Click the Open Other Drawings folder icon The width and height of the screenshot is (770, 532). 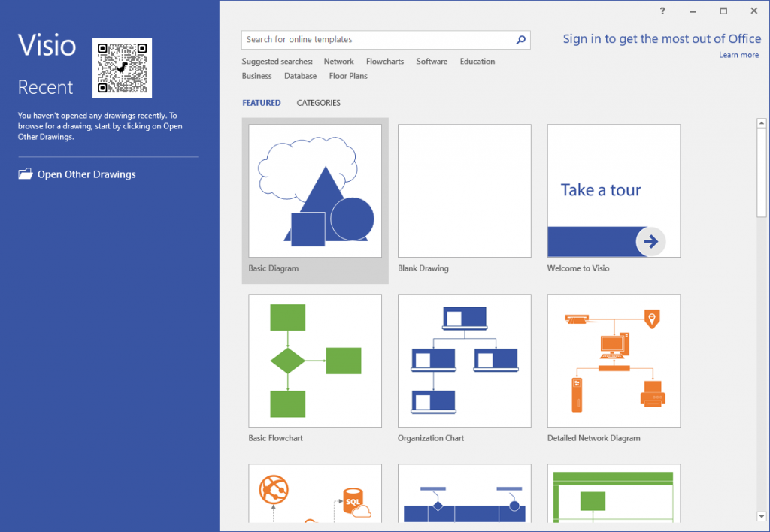[x=25, y=174]
